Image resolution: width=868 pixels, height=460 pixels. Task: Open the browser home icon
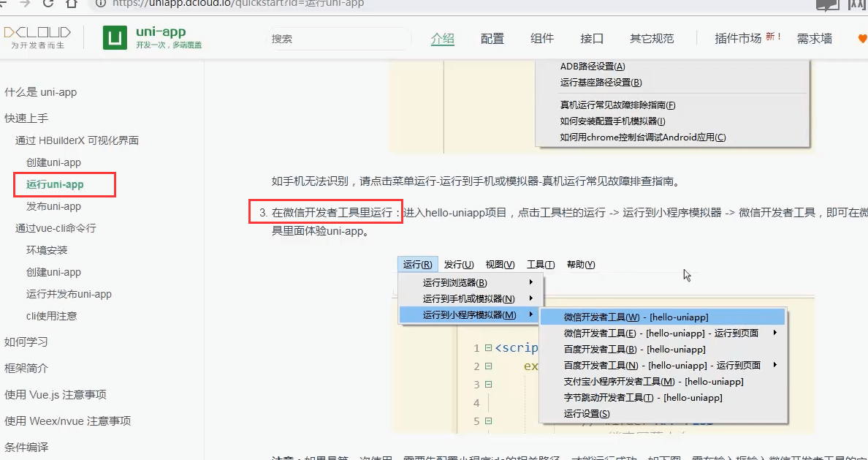click(72, 3)
